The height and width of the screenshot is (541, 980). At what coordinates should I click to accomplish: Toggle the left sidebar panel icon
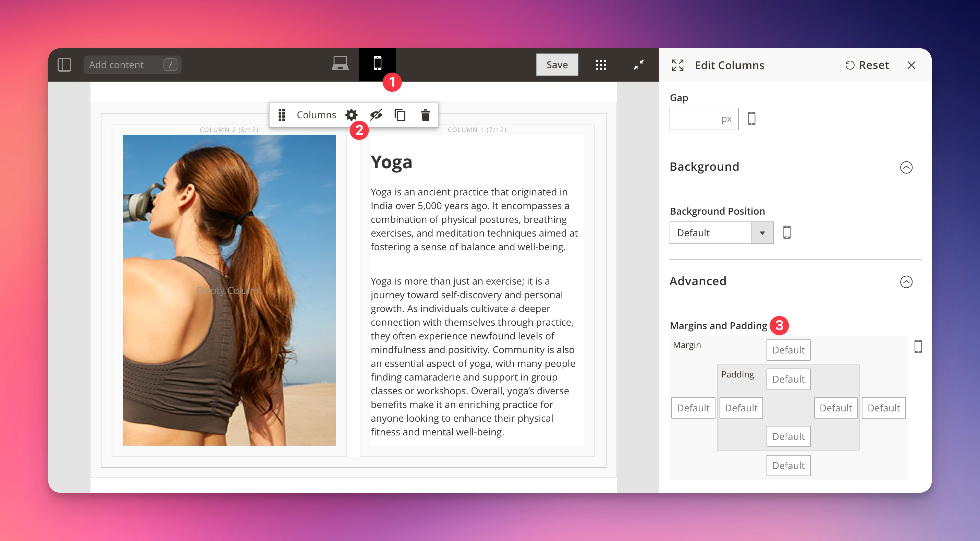coord(65,65)
